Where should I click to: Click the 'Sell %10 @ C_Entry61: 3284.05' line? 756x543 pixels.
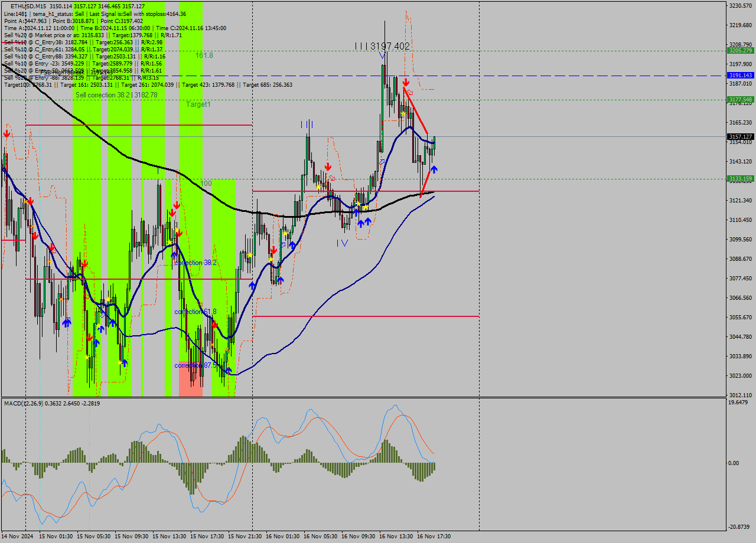tap(83, 49)
